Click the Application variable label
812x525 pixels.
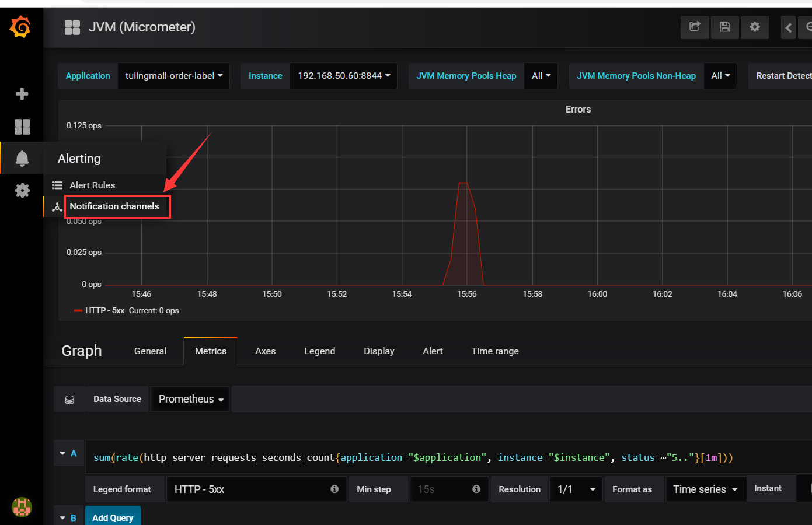pyautogui.click(x=88, y=76)
